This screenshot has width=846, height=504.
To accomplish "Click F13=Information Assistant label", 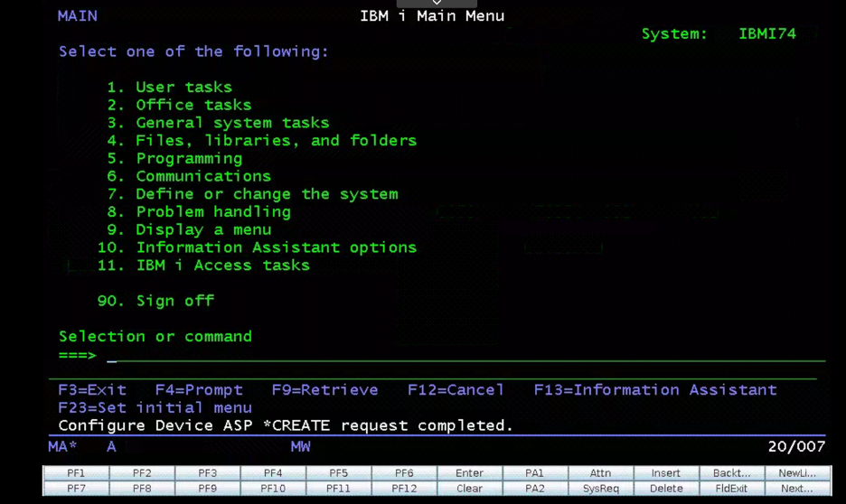I will click(655, 389).
